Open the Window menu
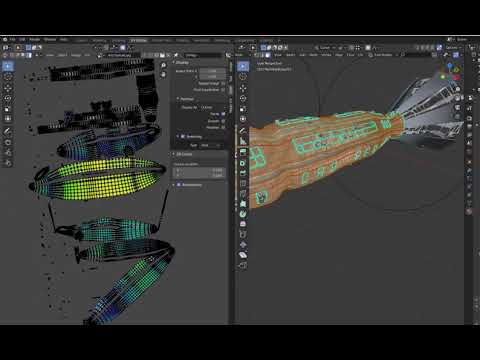480x360 pixels. tap(50, 40)
